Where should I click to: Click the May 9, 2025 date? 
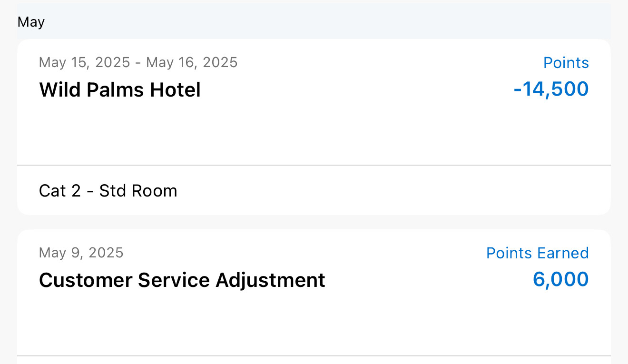pyautogui.click(x=81, y=253)
